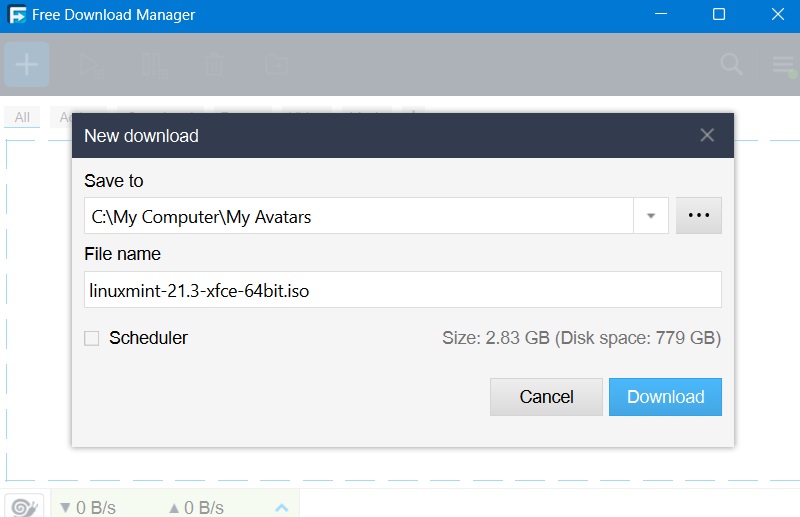Click the add new download plus button
Screen dimensions: 800x517
27,64
